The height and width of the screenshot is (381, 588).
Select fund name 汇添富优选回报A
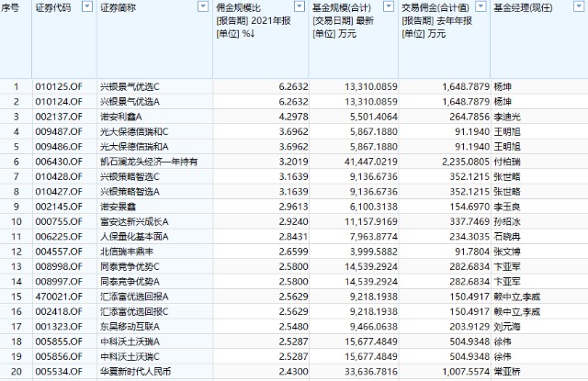134,297
